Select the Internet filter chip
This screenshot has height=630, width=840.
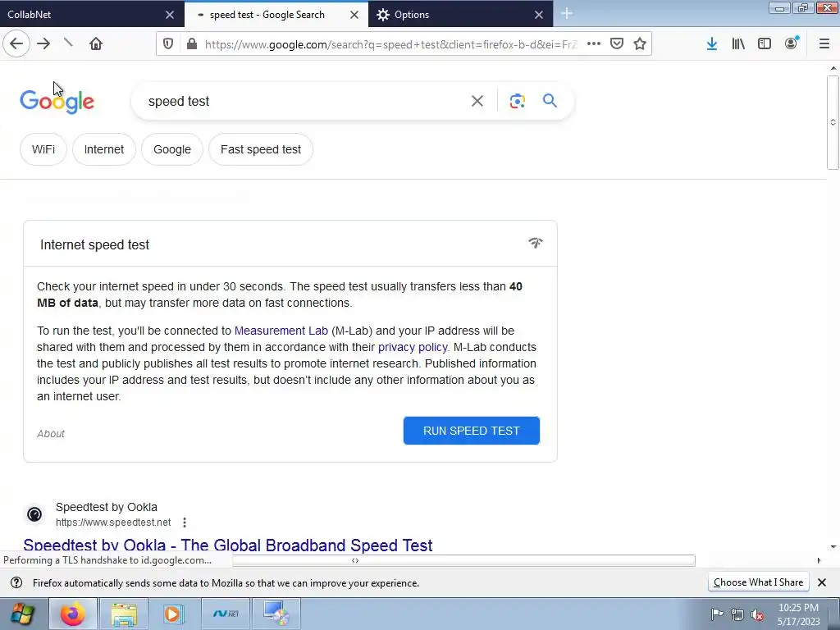pos(104,149)
